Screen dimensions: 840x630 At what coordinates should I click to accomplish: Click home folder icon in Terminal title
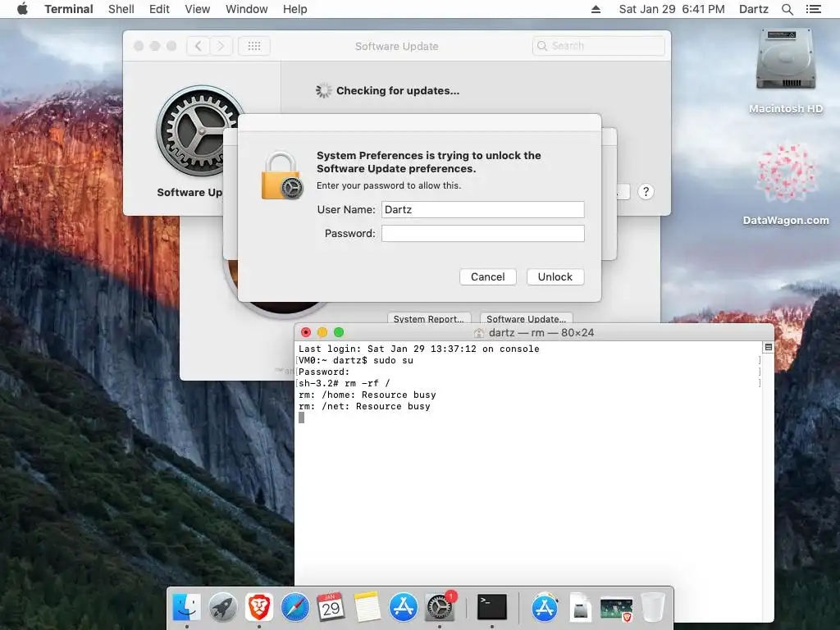479,333
